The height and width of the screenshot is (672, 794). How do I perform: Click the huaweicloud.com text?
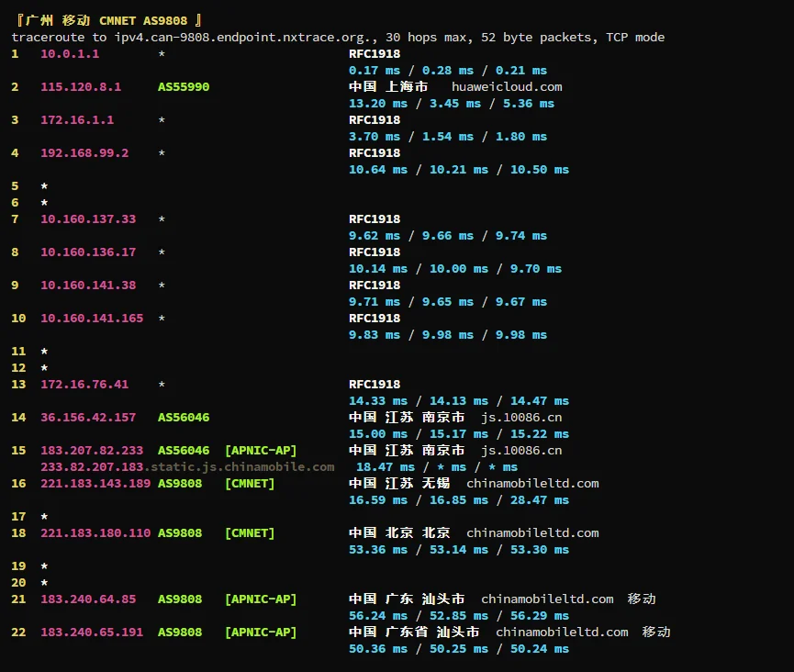(507, 86)
